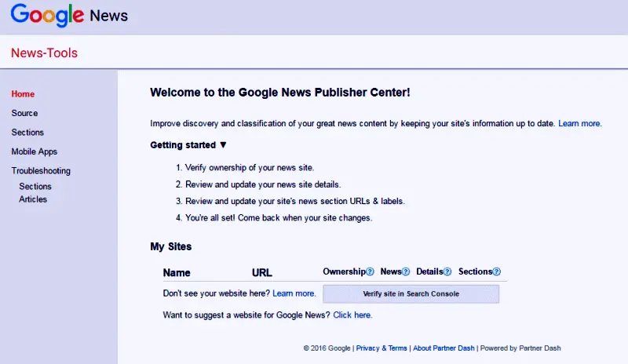Open the Ownership help question-mark icon
This screenshot has width=628, height=364.
[370, 271]
